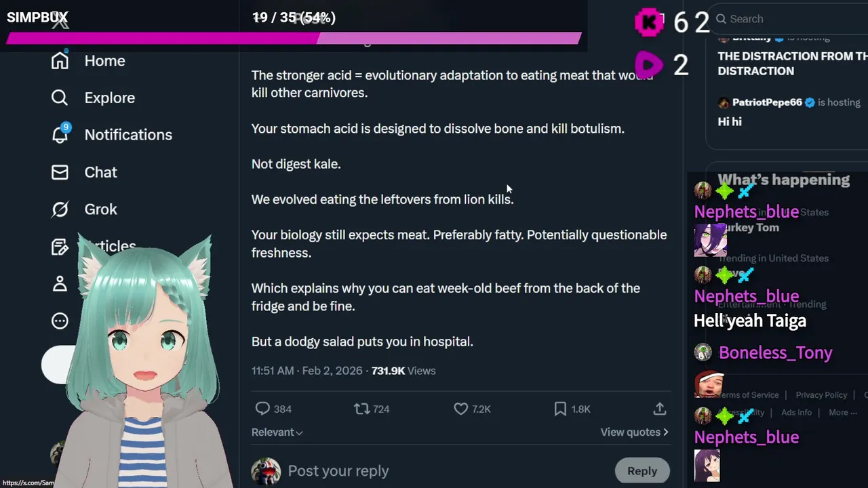The image size is (868, 488).
Task: Open the Explore search icon
Action: (60, 98)
